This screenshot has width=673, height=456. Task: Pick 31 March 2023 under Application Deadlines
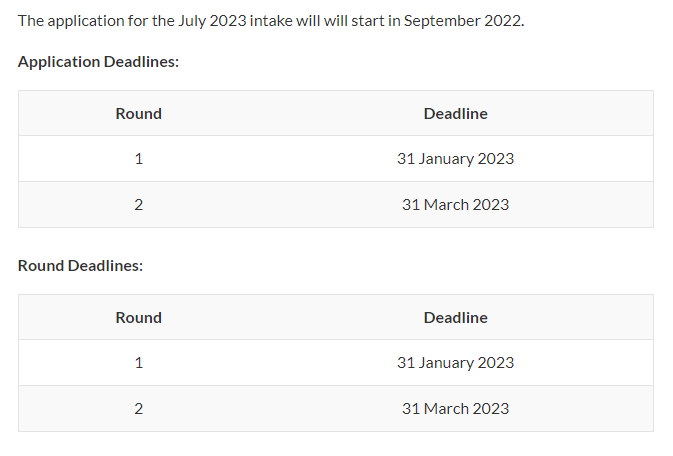pos(455,205)
